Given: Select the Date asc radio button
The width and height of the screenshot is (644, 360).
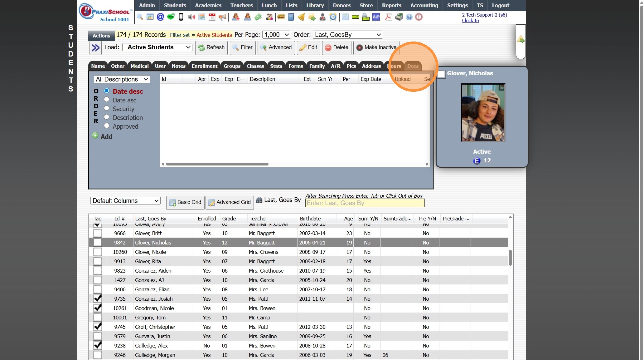Looking at the screenshot, I should (x=107, y=100).
